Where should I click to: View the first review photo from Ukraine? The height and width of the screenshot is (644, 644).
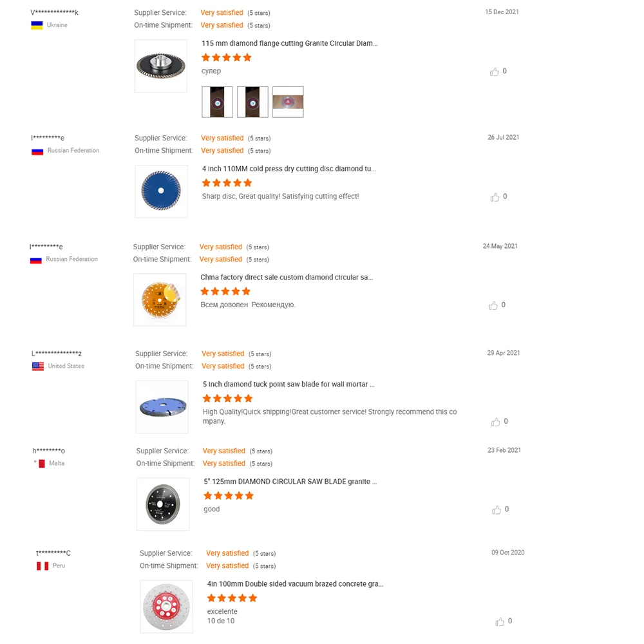217,102
